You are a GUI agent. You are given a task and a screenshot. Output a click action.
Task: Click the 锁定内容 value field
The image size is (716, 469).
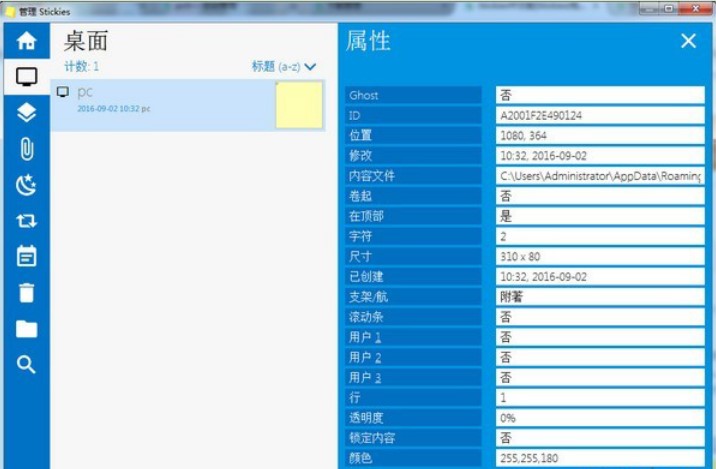(600, 438)
